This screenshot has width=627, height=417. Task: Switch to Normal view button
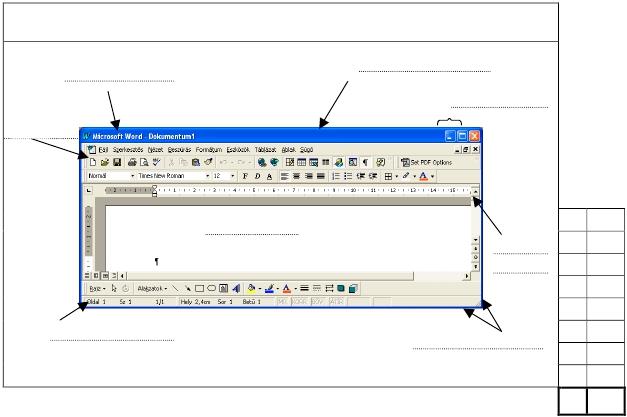coord(87,275)
